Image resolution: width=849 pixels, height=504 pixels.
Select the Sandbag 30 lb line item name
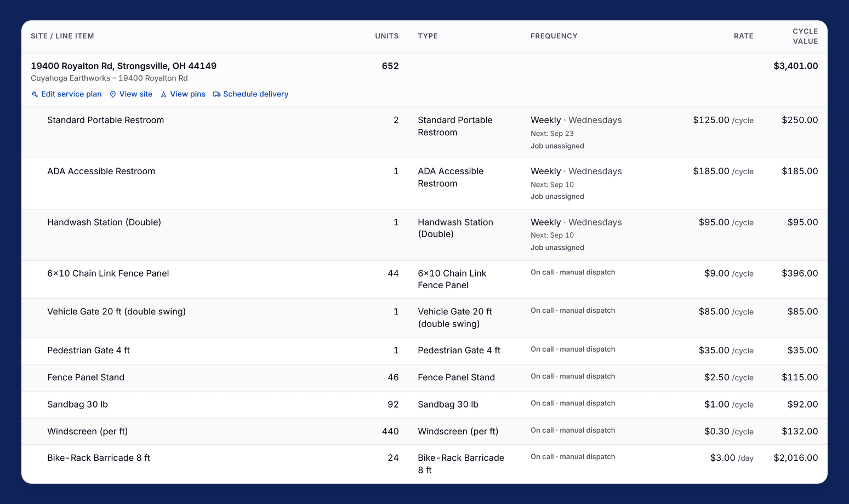77,404
